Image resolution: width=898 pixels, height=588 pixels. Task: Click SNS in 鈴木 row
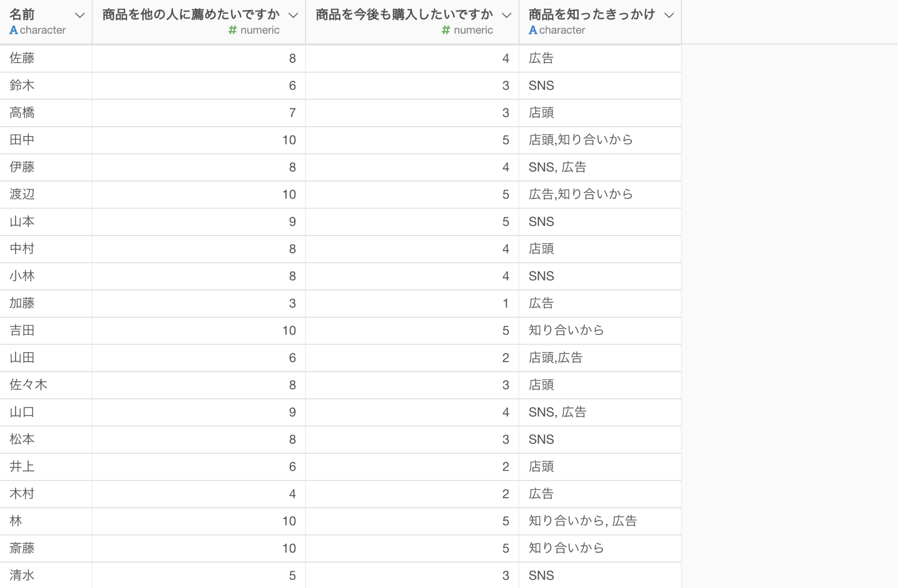tap(541, 85)
